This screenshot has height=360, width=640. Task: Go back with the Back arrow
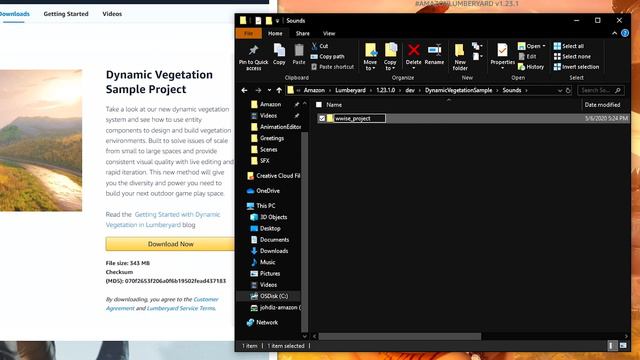click(244, 90)
